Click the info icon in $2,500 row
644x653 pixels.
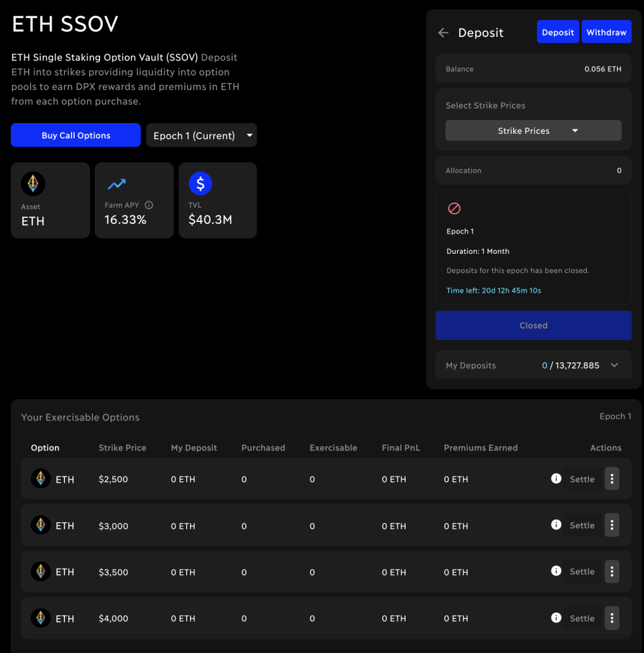pyautogui.click(x=556, y=478)
